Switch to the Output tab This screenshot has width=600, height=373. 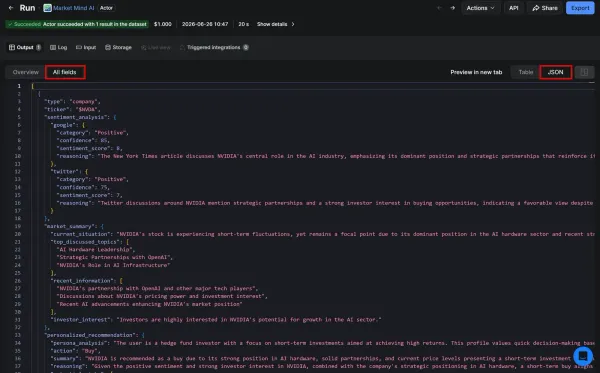click(25, 47)
